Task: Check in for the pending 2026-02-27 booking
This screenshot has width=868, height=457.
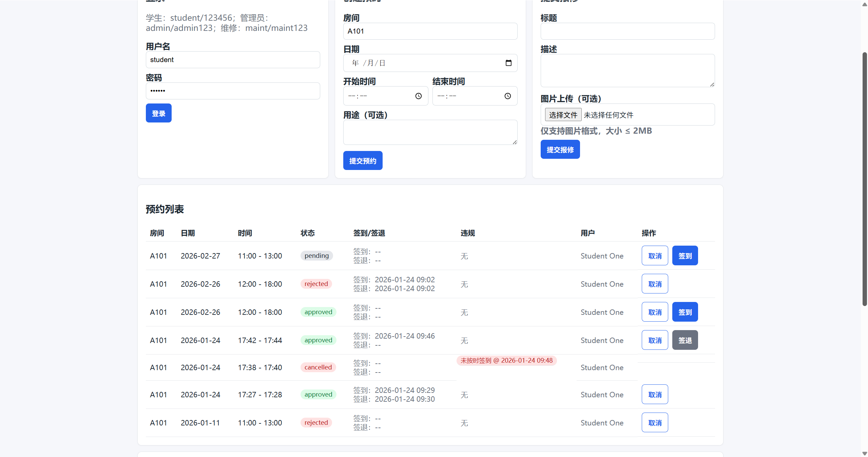Action: (684, 255)
